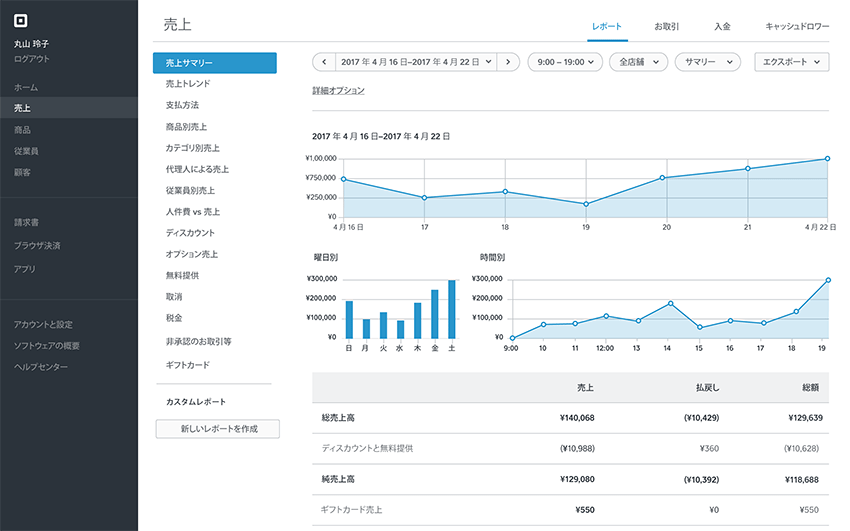This screenshot has height=531, width=850.
Task: Switch to the お取引 tab
Action: coord(667,26)
